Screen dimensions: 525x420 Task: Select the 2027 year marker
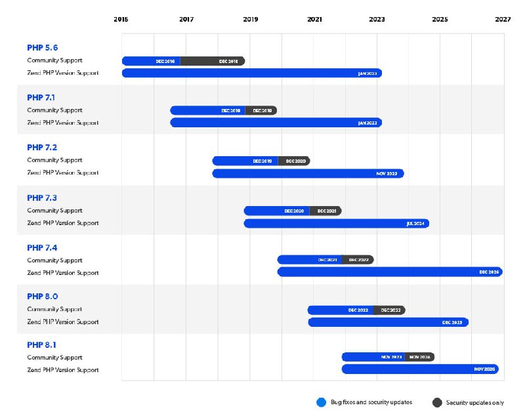click(x=503, y=20)
